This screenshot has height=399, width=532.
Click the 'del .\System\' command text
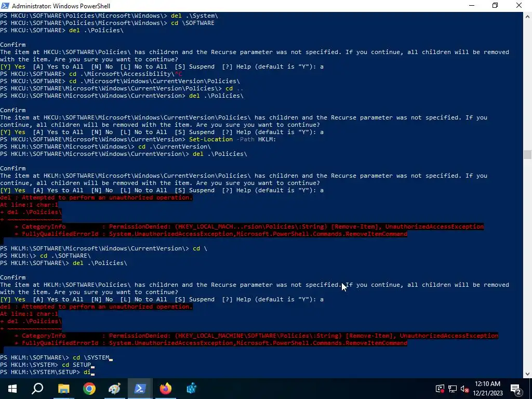pyautogui.click(x=194, y=16)
